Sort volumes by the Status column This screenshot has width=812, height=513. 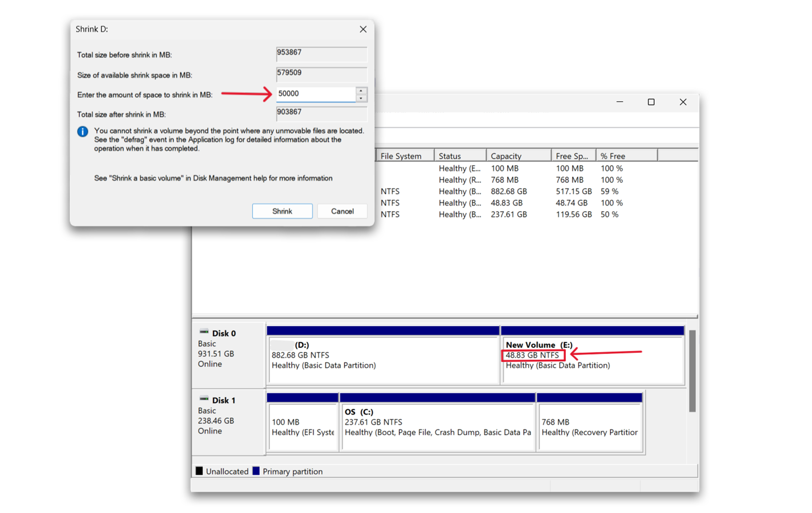450,155
